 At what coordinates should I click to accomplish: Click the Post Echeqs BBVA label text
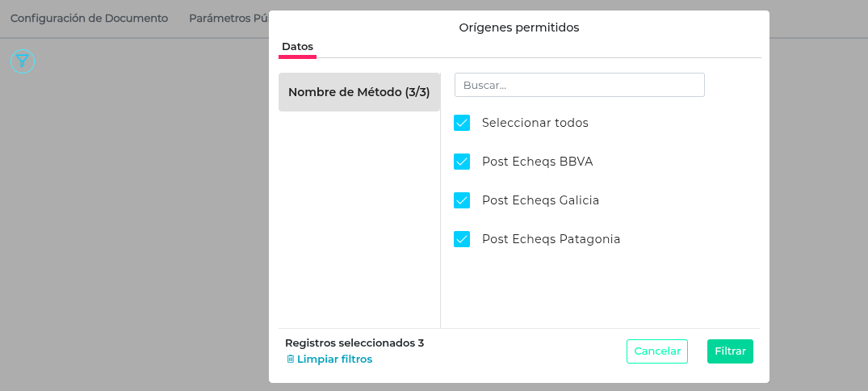537,162
